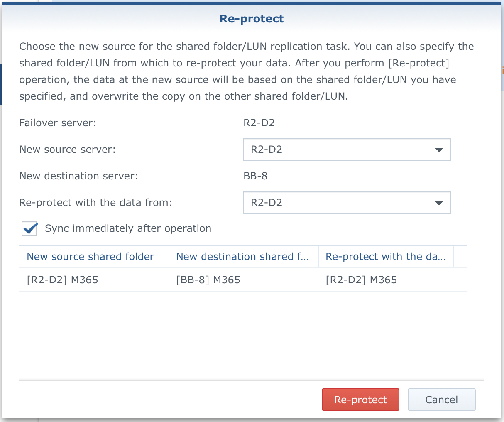Open the New source server dropdown arrow
Image resolution: width=504 pixels, height=422 pixels.
[439, 150]
